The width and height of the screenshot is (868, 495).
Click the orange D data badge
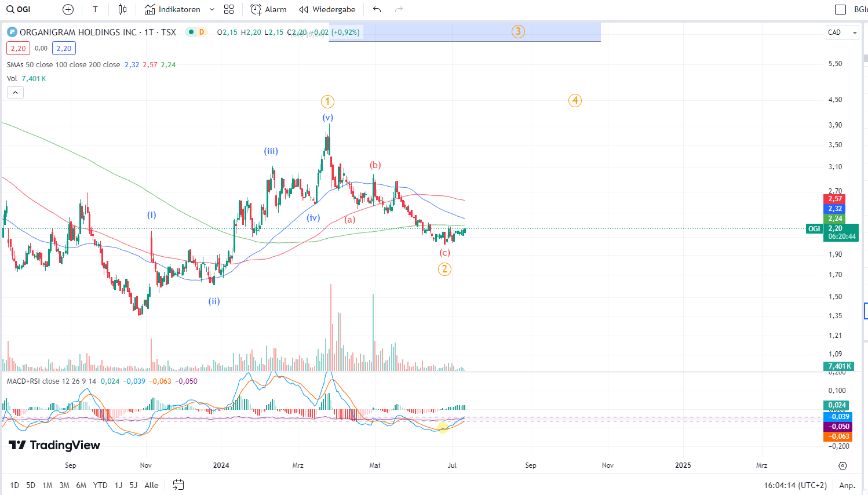tap(202, 32)
